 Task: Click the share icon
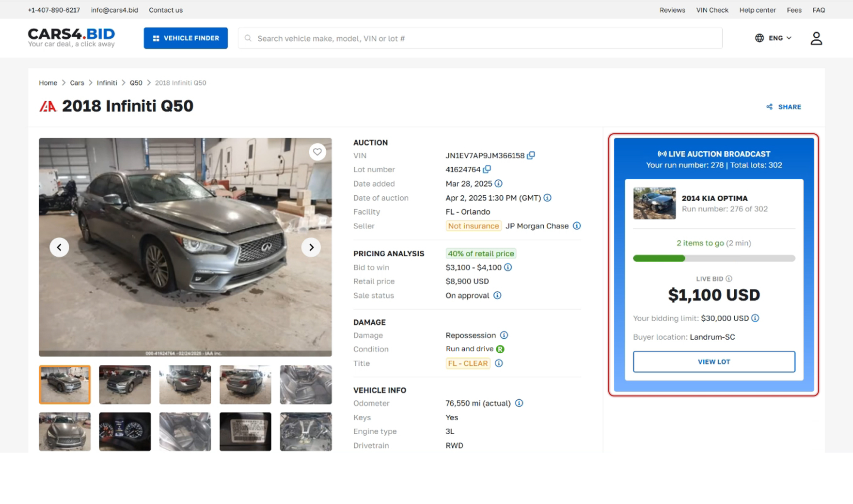click(x=769, y=107)
